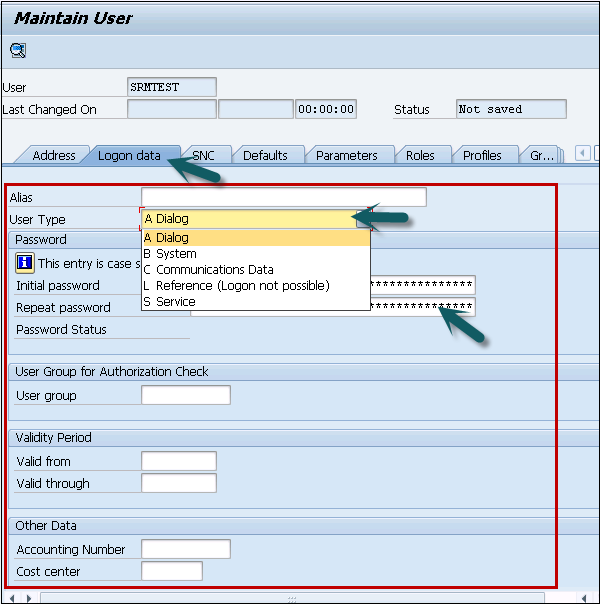Click the Cost center input field

tap(172, 571)
